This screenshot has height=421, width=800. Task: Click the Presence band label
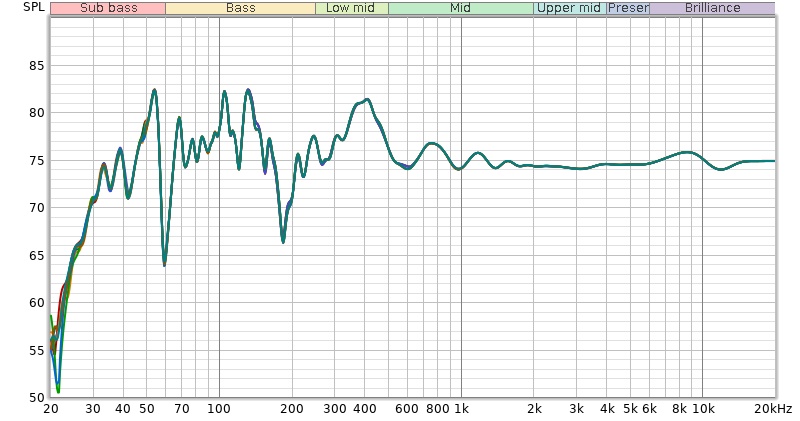click(628, 8)
